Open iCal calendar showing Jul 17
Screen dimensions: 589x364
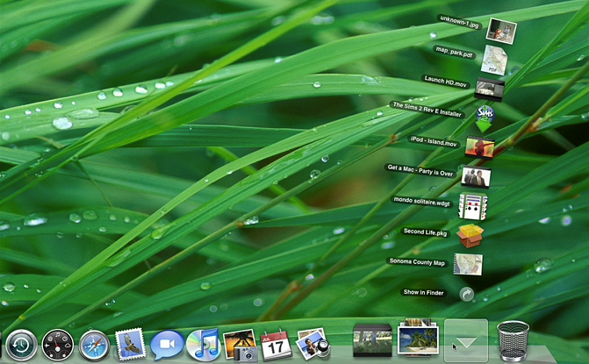[x=277, y=345]
